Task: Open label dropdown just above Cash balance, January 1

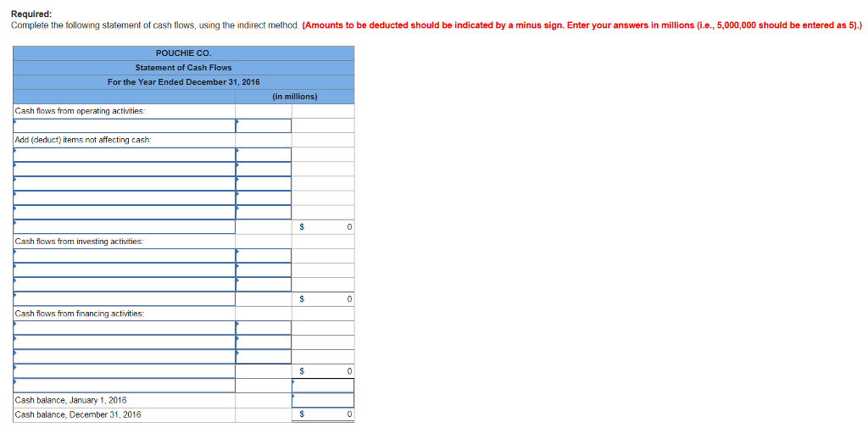Action: (125, 385)
